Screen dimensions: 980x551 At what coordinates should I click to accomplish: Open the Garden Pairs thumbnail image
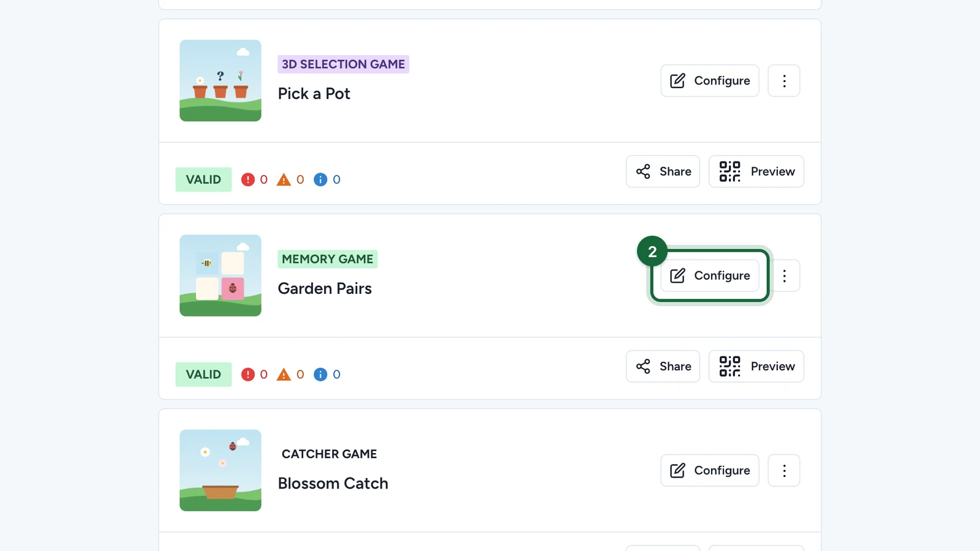click(x=221, y=275)
